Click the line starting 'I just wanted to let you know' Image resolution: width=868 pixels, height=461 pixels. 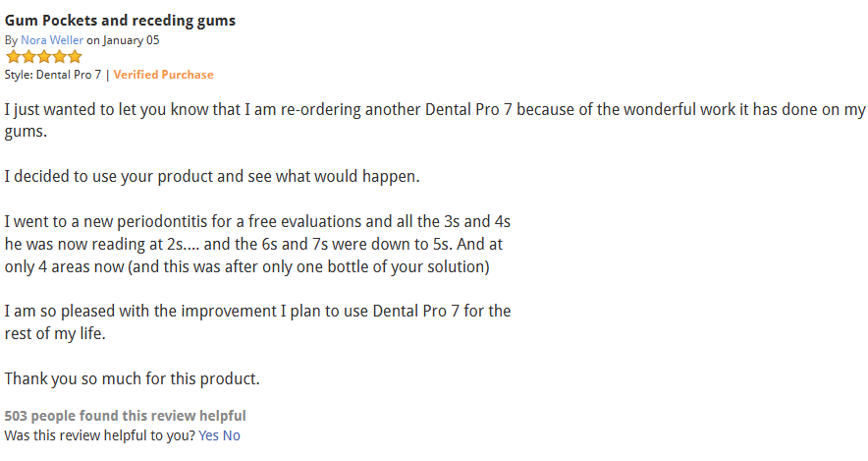coord(434,109)
